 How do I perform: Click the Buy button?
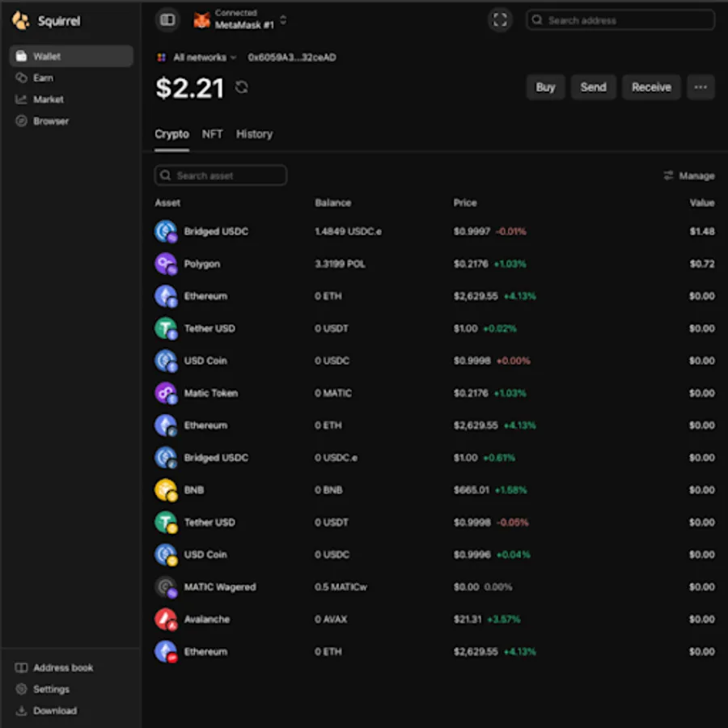point(545,87)
